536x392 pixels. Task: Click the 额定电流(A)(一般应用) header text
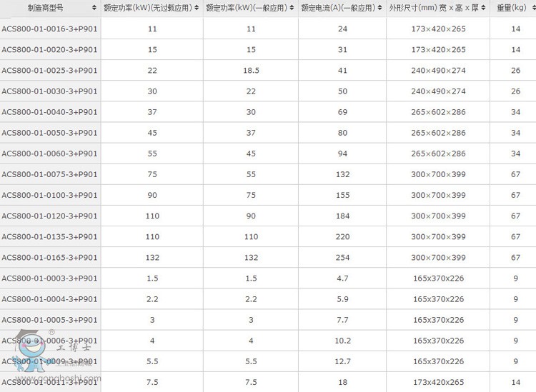click(338, 8)
